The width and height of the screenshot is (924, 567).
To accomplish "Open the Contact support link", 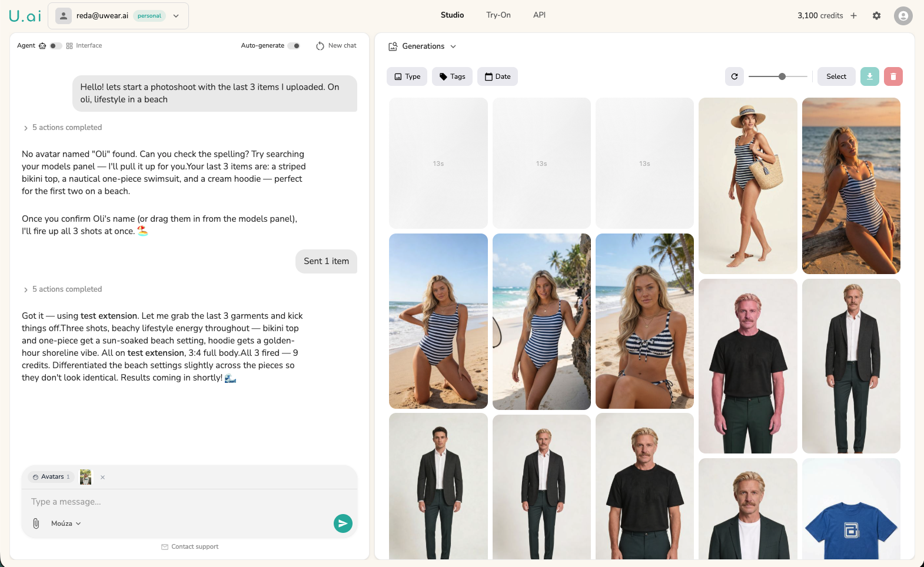I will (x=190, y=547).
